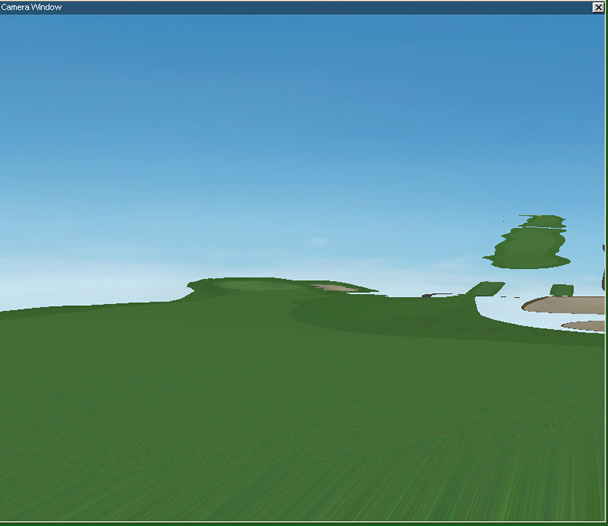Click the lower thin sand strip at right edge
The height and width of the screenshot is (526, 608).
click(x=585, y=326)
